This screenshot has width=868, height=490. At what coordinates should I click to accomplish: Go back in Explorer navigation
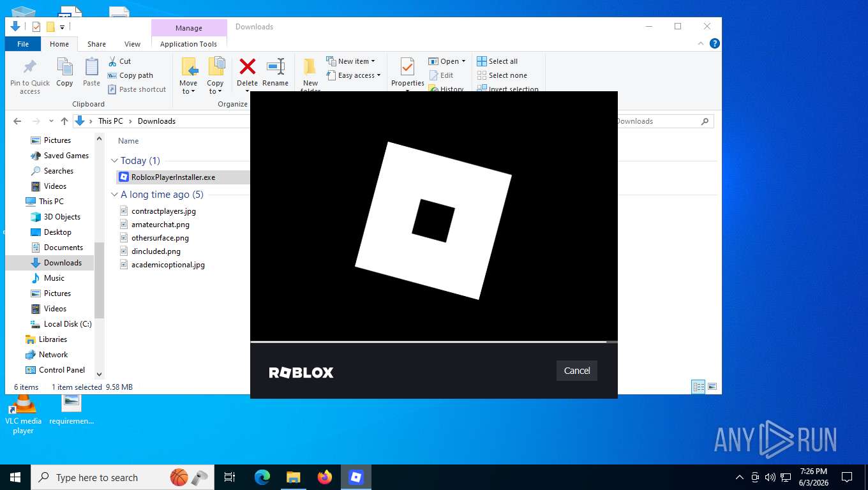[17, 121]
